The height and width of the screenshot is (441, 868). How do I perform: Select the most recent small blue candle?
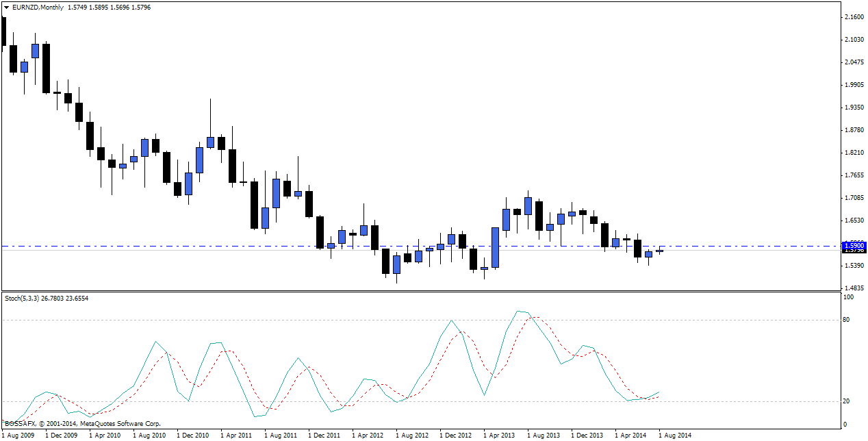click(x=659, y=251)
